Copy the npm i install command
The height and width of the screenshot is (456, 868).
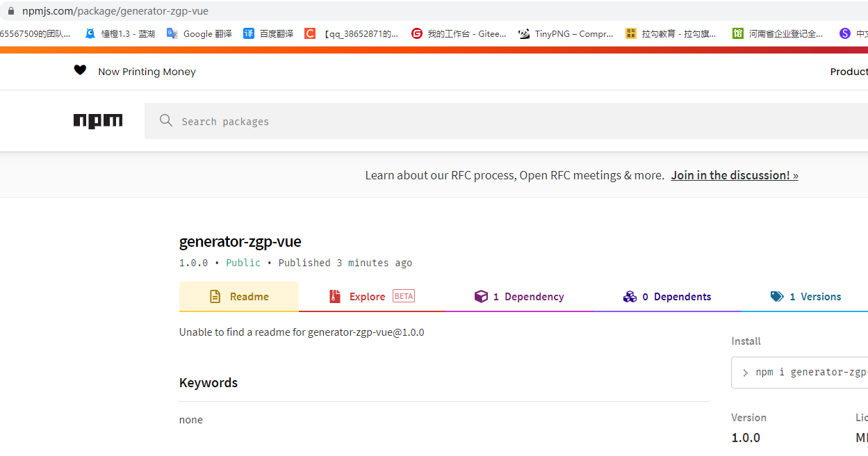(x=800, y=373)
